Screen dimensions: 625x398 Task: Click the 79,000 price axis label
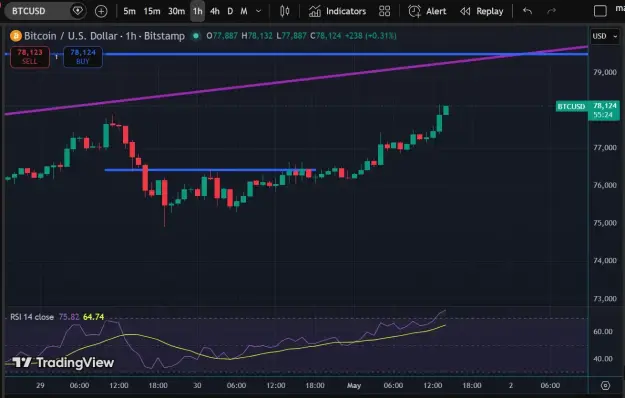(605, 72)
